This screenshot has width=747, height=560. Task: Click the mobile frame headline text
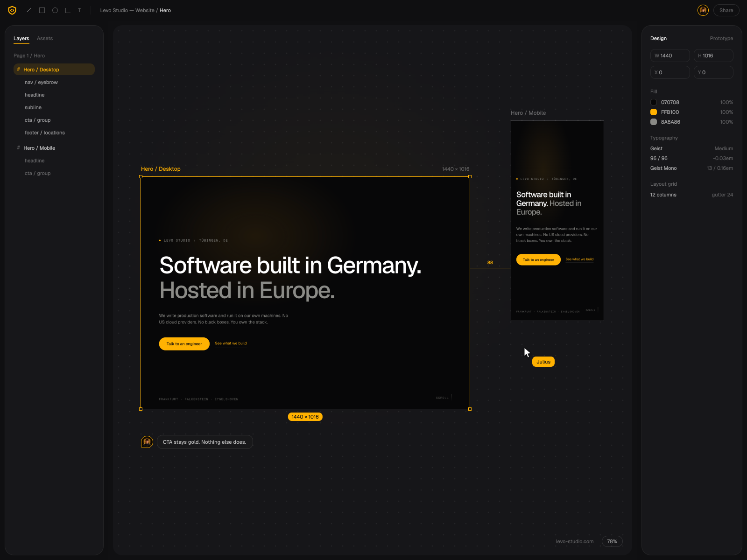tap(549, 203)
